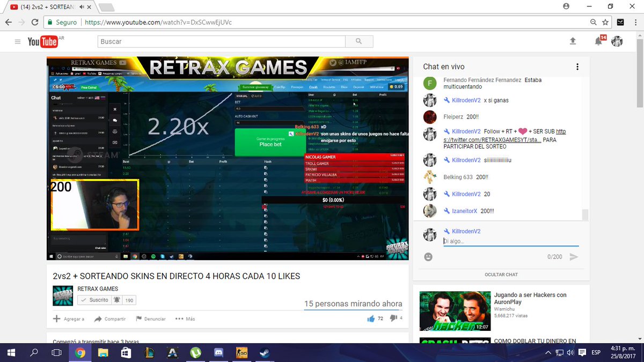Open the notifications bell showing 14
Image resolution: width=644 pixels, height=362 pixels.
599,41
